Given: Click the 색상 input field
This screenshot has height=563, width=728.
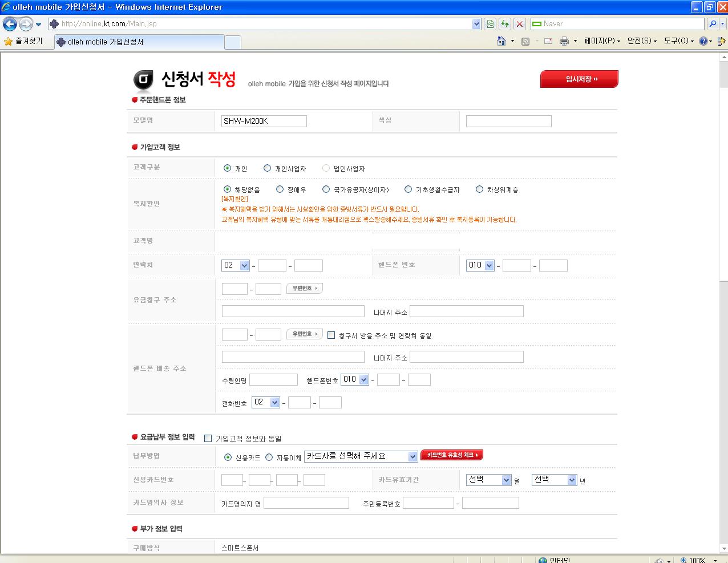Looking at the screenshot, I should (509, 121).
